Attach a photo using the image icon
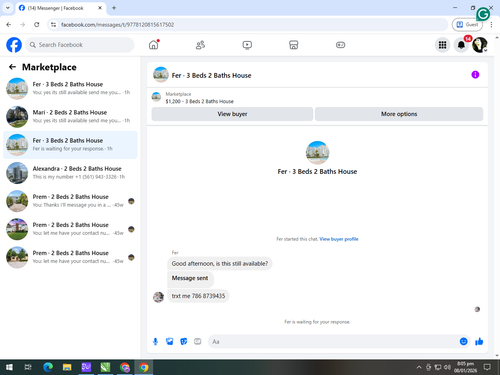This screenshot has height=375, width=500. (x=170, y=341)
